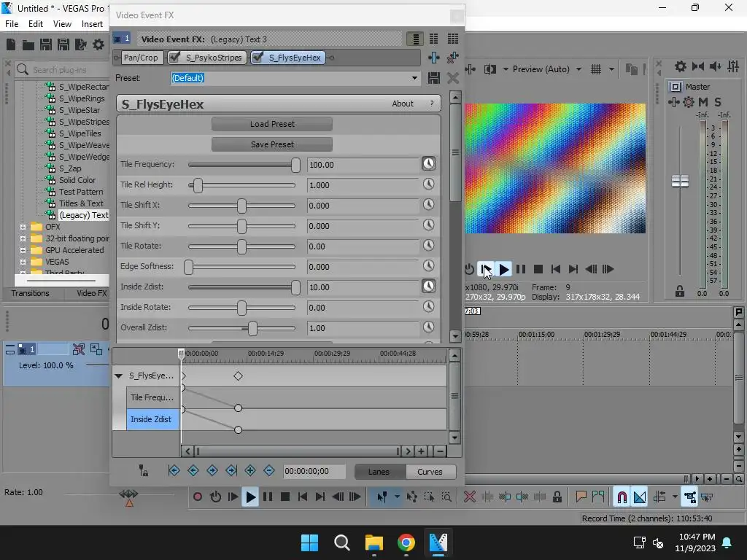Click Last Keyframe button
Image resolution: width=747 pixels, height=560 pixels.
pos(231,471)
